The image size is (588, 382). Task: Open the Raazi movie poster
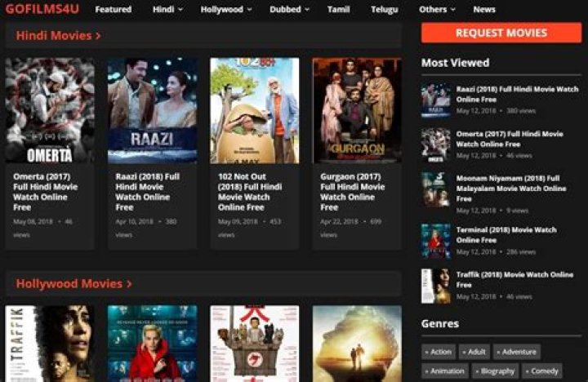point(152,110)
